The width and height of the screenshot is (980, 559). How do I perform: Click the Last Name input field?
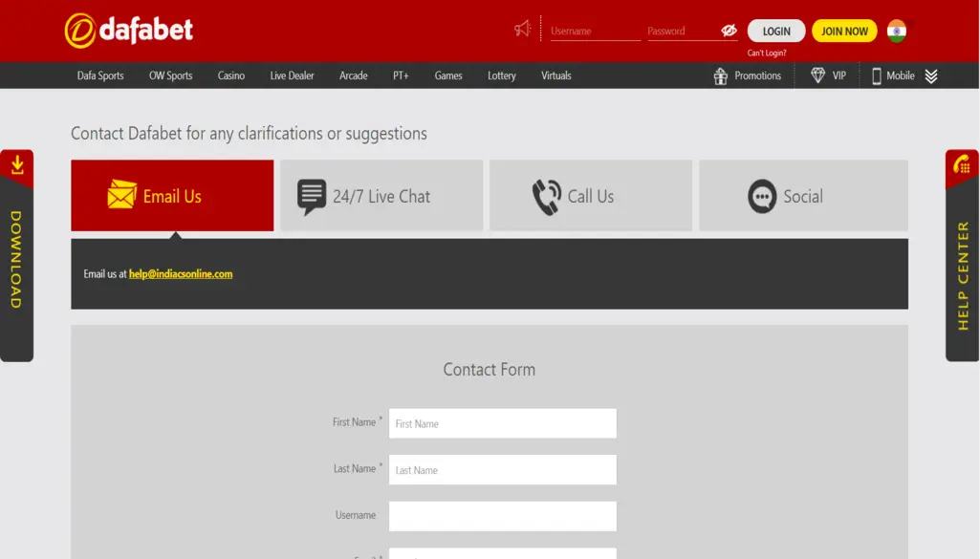(503, 470)
